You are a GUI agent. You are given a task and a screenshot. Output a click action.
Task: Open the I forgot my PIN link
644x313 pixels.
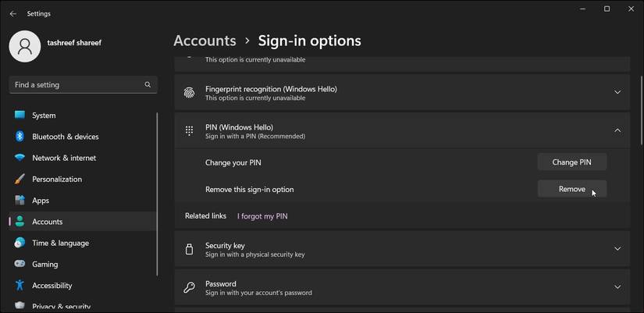[262, 216]
